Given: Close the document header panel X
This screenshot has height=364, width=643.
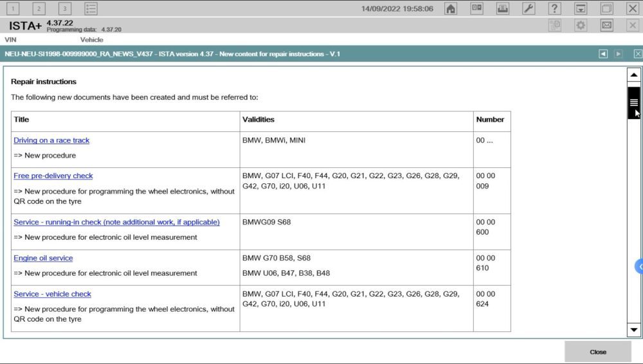Looking at the screenshot, I should tap(638, 54).
